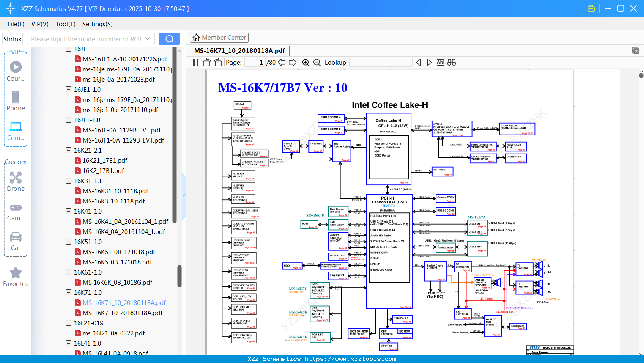Open MS-16K51_0B_171018.pdf
644x363 pixels.
(119, 252)
